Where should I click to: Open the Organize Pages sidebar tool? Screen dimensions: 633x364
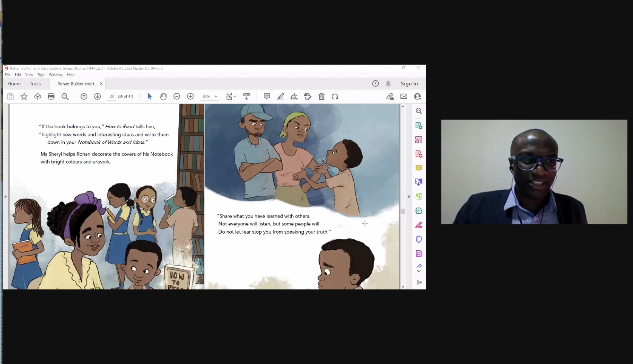[419, 140]
